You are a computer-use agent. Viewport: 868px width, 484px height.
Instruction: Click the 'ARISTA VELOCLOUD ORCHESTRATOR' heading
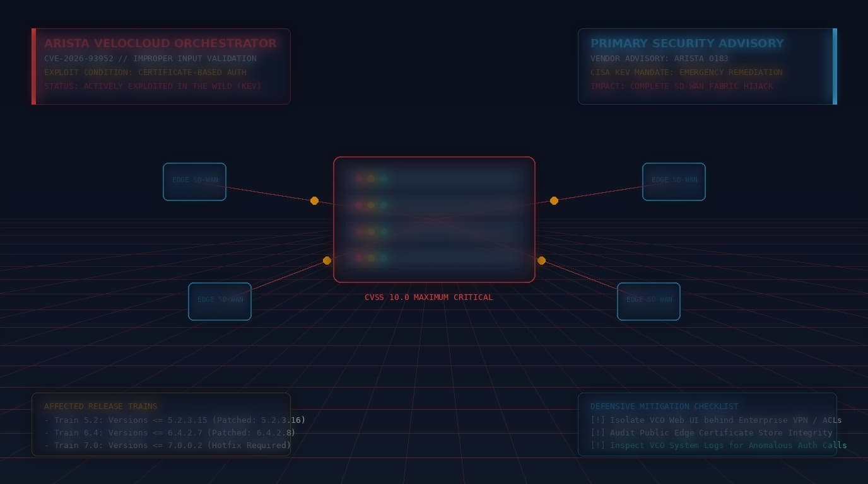click(x=160, y=43)
